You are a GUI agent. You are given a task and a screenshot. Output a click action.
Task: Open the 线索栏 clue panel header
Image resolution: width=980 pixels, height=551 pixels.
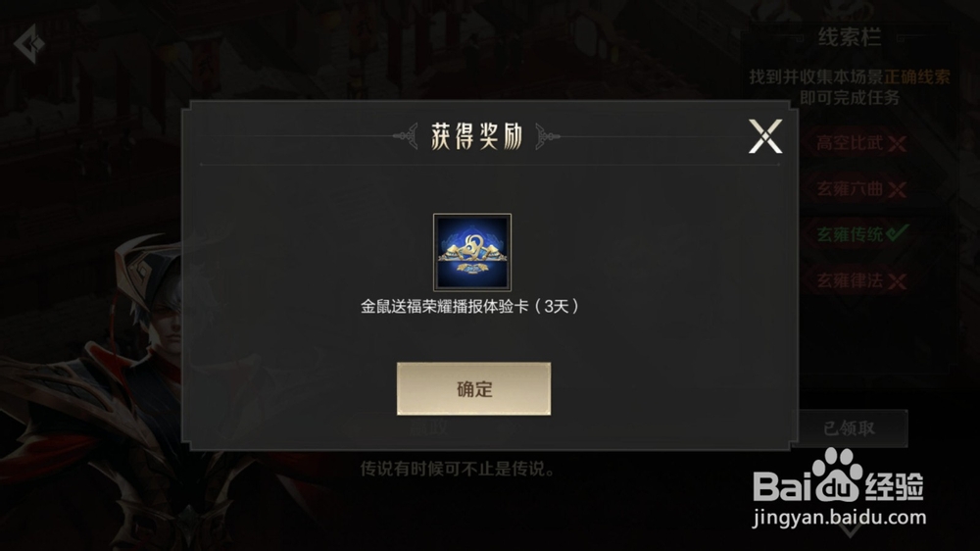click(x=850, y=37)
